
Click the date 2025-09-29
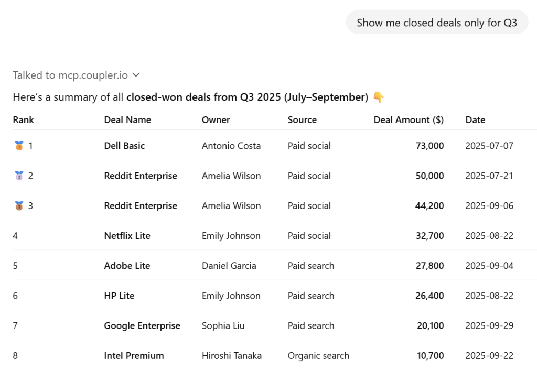pyautogui.click(x=489, y=325)
